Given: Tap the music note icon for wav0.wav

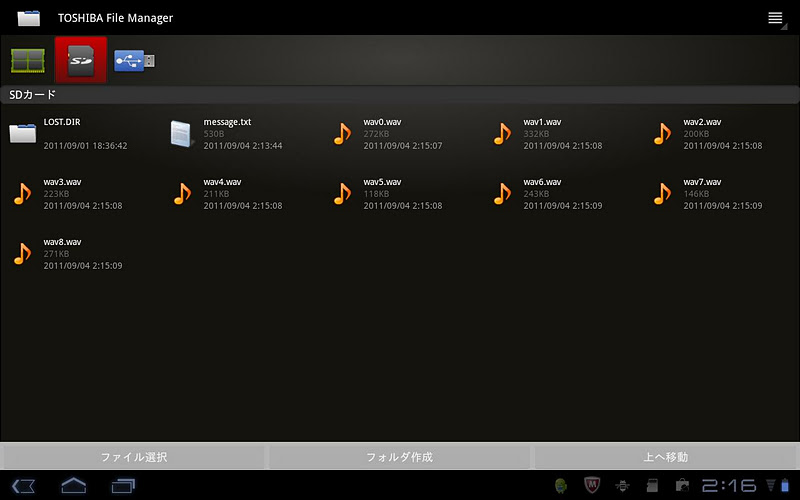Looking at the screenshot, I should coord(342,134).
